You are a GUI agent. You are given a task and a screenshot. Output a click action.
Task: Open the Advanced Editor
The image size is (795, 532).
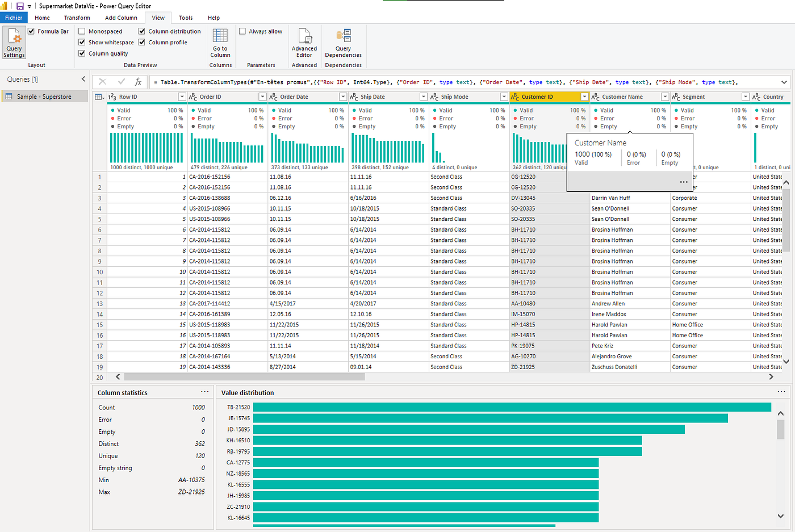pyautogui.click(x=304, y=43)
